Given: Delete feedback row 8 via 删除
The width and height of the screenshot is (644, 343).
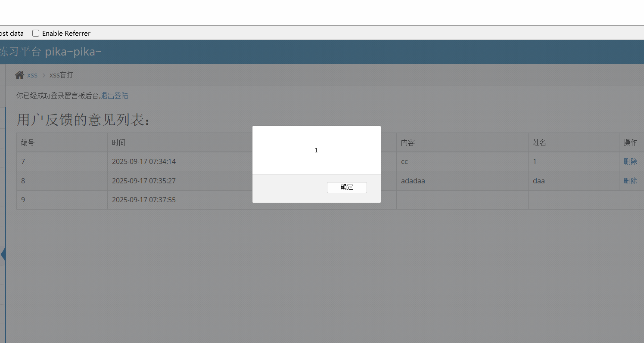Looking at the screenshot, I should [630, 181].
